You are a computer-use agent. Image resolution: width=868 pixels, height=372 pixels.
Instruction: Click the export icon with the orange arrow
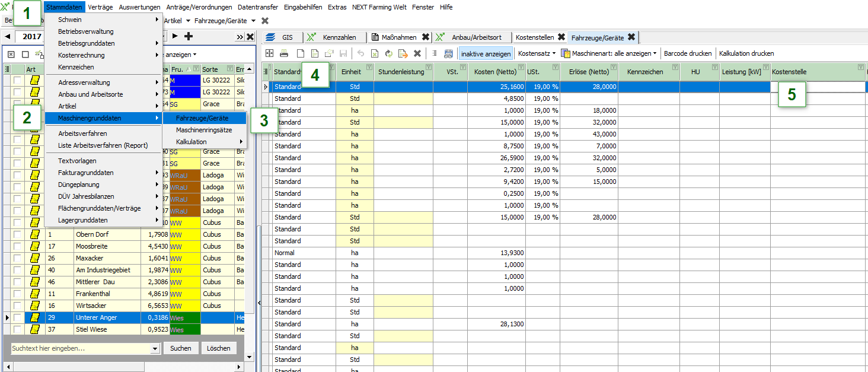point(403,53)
